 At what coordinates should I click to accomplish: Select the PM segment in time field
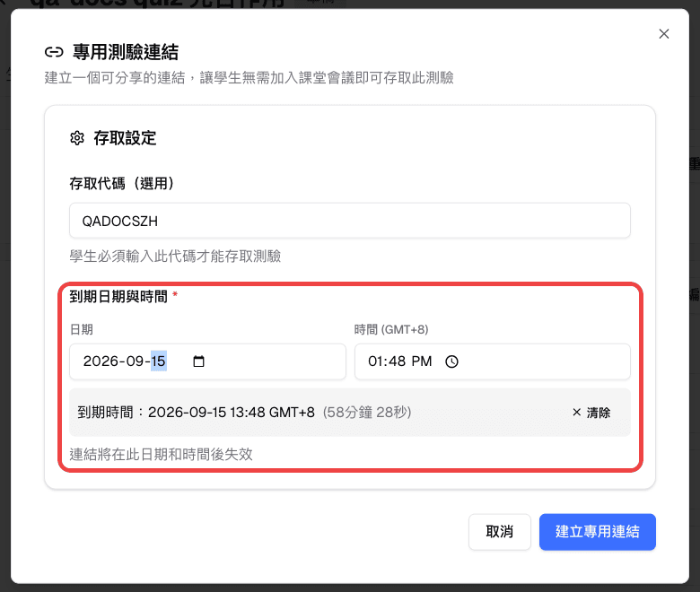click(x=422, y=361)
